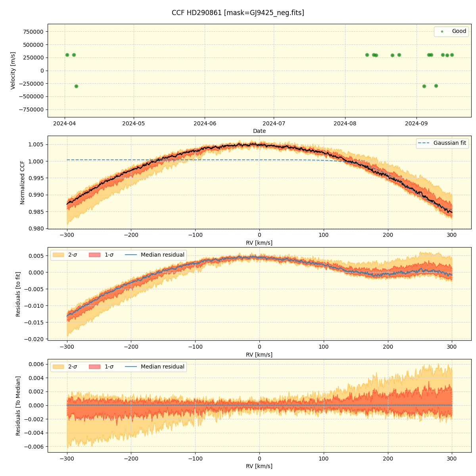
Task: Click the 'Normalized CCF' axis label
Action: click(x=23, y=182)
